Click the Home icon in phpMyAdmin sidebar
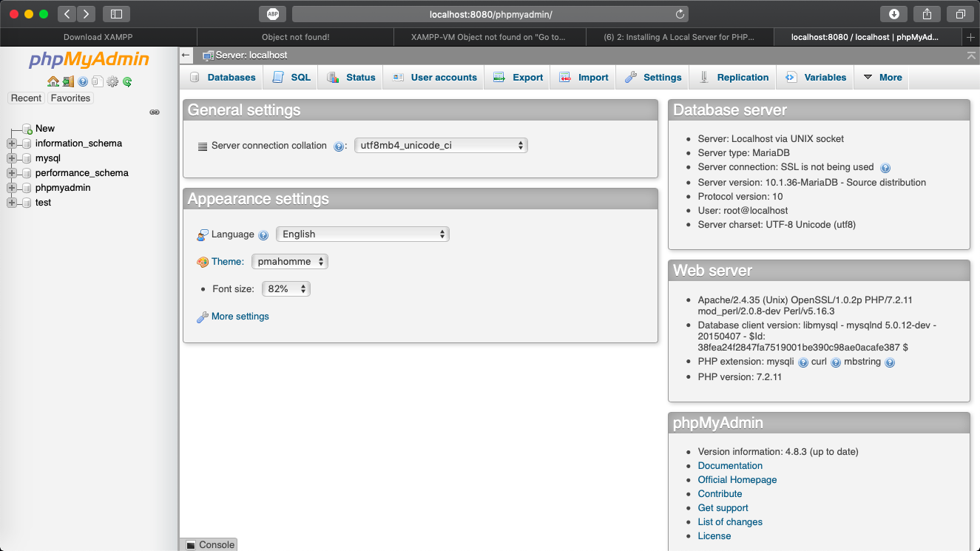The width and height of the screenshot is (980, 551). [53, 81]
